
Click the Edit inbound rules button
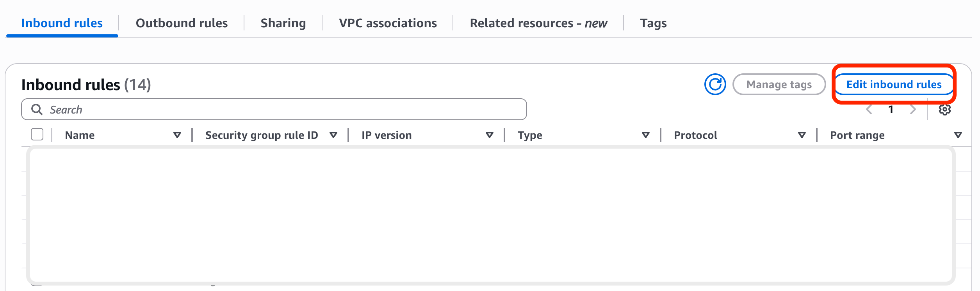[x=894, y=84]
